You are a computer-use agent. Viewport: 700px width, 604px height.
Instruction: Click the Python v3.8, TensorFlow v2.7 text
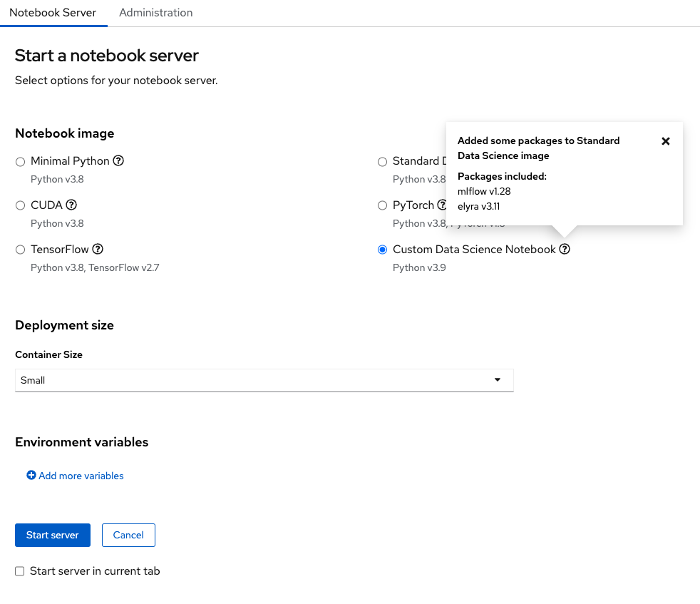point(95,267)
